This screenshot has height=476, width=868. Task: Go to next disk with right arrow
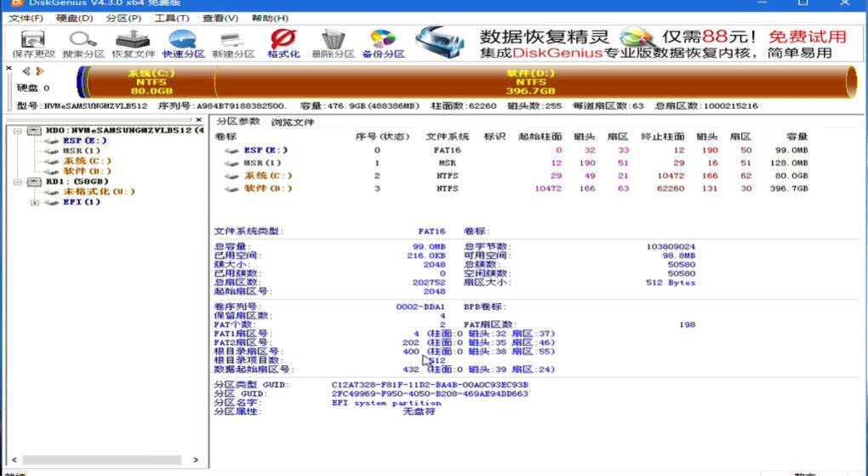click(39, 71)
